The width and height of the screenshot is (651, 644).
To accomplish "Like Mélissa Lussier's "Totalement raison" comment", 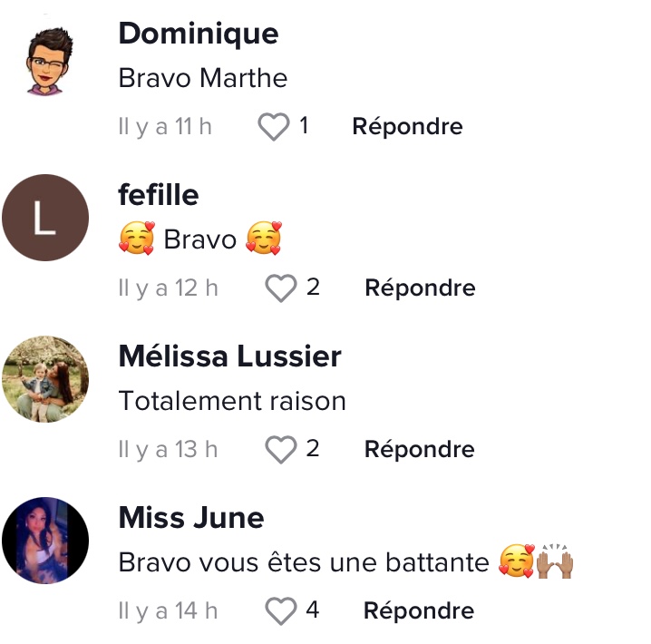I will coord(281,449).
